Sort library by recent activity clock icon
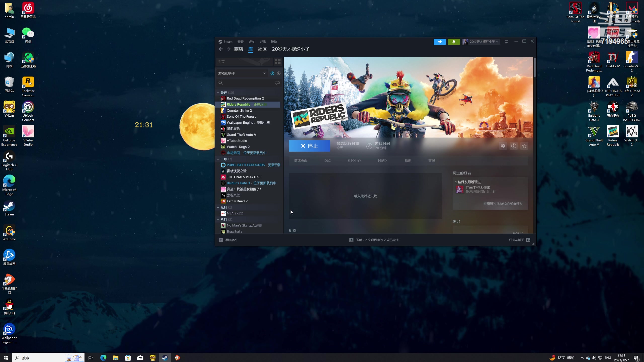This screenshot has height=362, width=644. click(272, 73)
